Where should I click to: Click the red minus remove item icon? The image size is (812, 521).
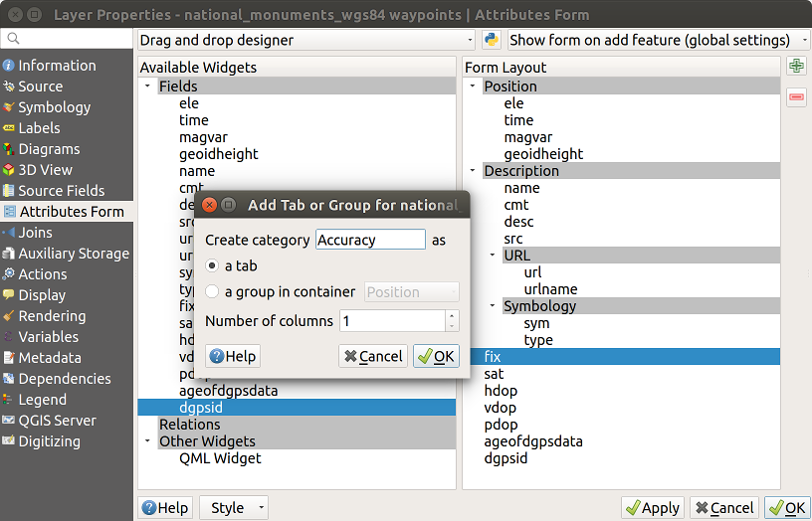[x=796, y=96]
